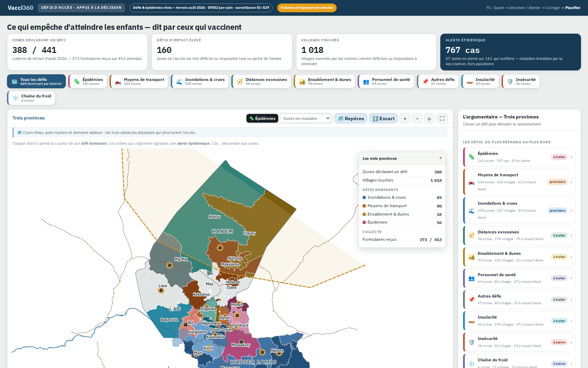
Task: Click the Ziguey label on the map
Action: click(x=250, y=233)
